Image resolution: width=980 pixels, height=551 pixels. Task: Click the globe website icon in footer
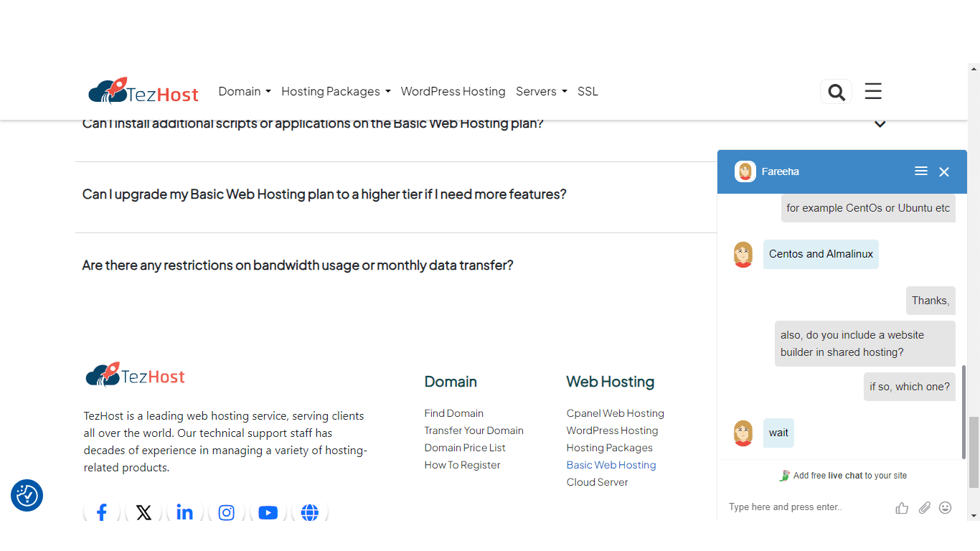[x=310, y=512]
